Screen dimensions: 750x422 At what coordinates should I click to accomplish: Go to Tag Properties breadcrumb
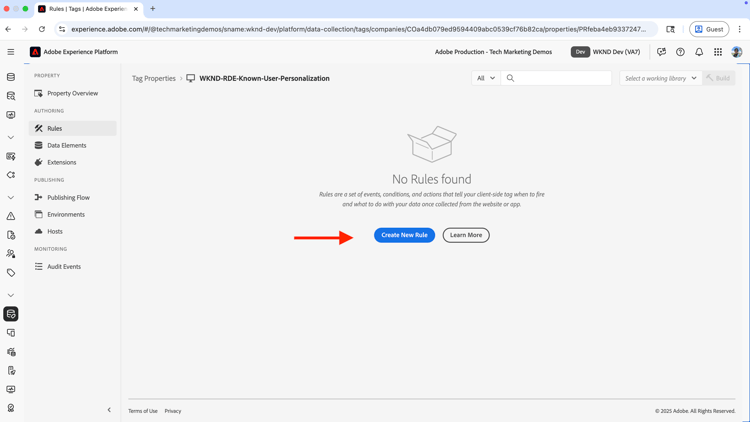[x=154, y=78]
